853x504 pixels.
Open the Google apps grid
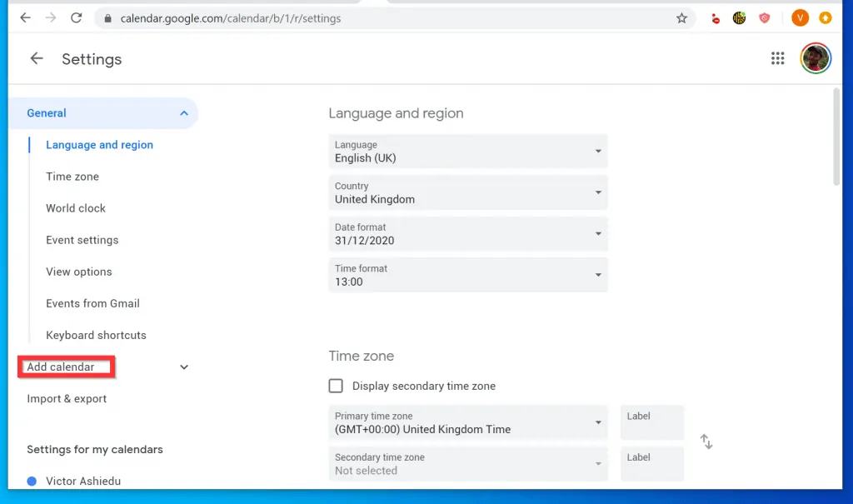(777, 58)
